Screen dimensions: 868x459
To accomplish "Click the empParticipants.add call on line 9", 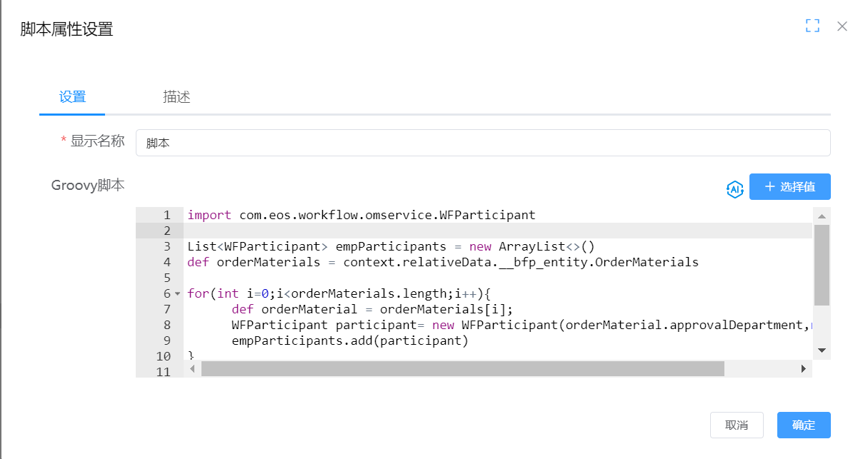I will coord(349,341).
